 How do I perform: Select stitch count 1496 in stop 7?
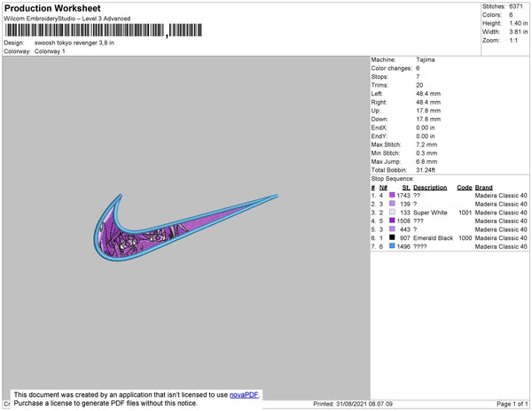403,246
